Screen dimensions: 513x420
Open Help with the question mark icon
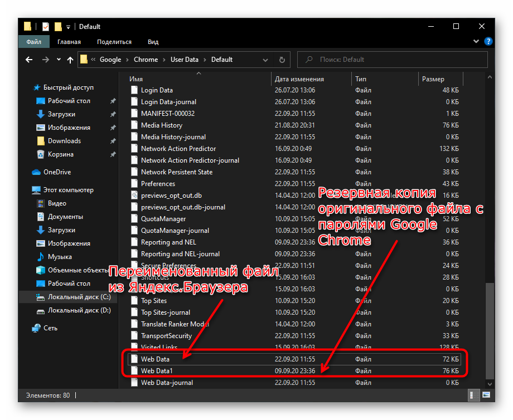[489, 41]
